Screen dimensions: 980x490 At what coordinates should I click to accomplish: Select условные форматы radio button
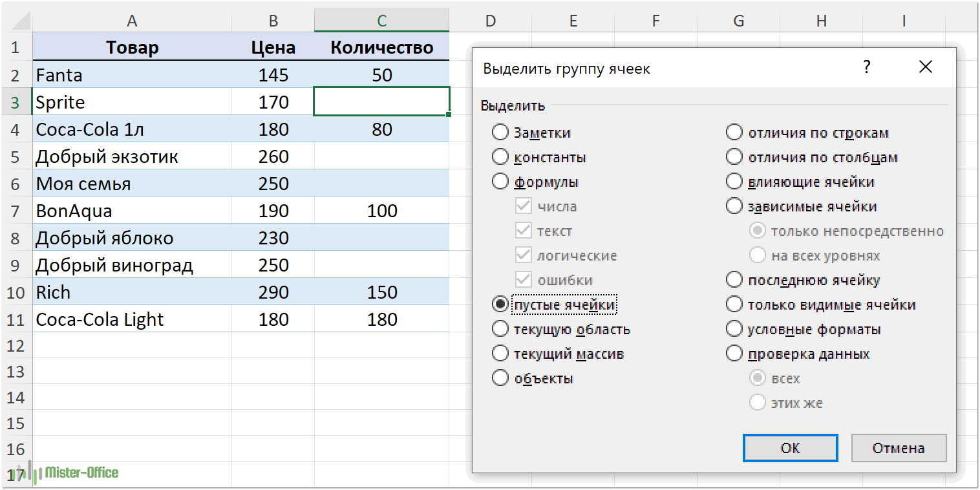pyautogui.click(x=734, y=329)
